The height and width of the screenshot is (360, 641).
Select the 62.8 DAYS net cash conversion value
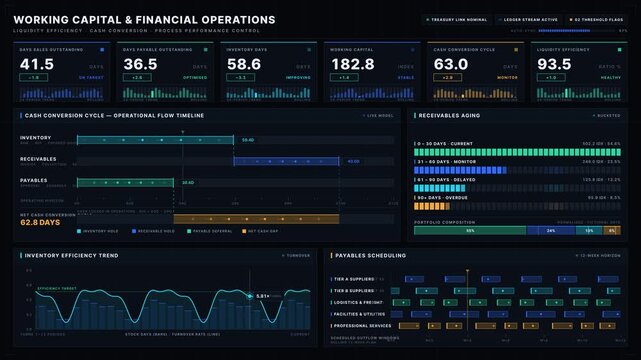(x=40, y=223)
